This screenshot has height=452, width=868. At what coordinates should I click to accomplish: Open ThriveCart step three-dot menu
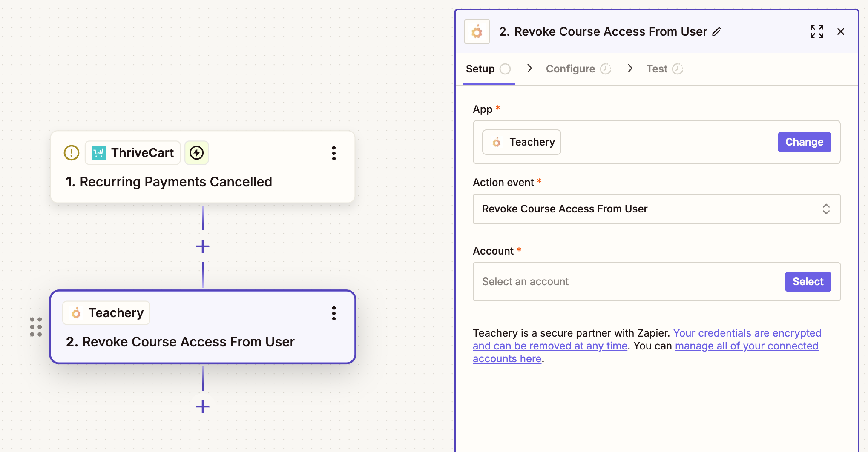pos(334,153)
